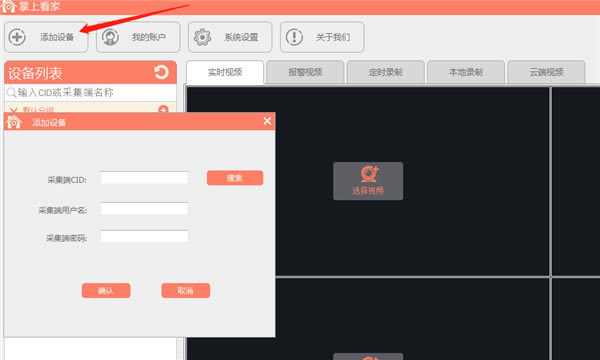Focus the 采集端CID input field
Screen dimensions: 600x360
(x=144, y=178)
